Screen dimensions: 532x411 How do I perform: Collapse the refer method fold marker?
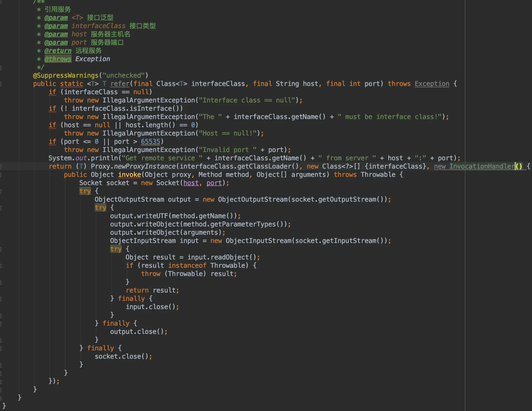[1, 84]
